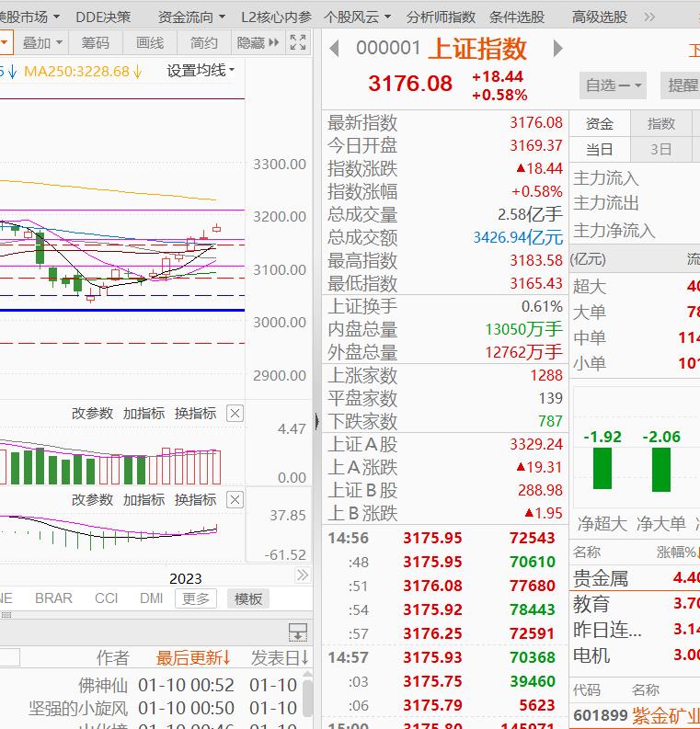Screen dimensions: 700x729
Task: Open stock 601899 紫金矿业 row
Action: click(635, 714)
